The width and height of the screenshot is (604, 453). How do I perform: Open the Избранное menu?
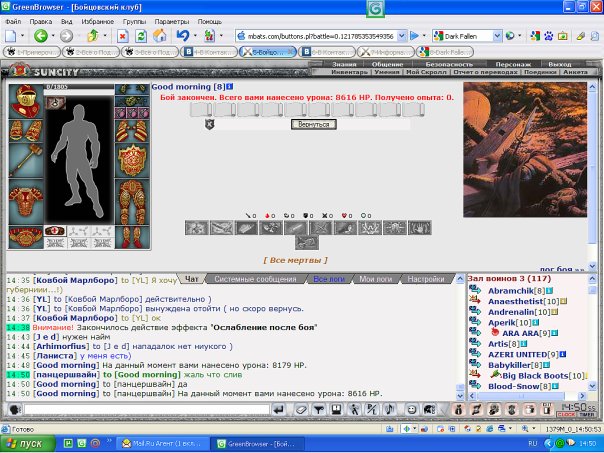(97, 22)
